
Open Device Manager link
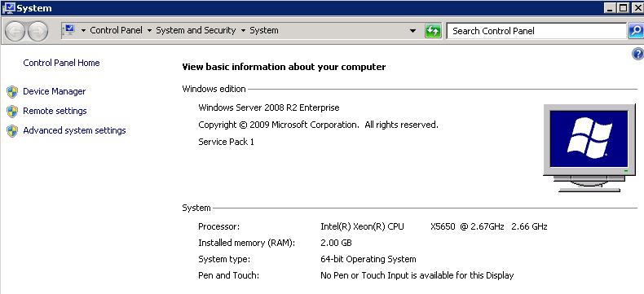[x=55, y=91]
